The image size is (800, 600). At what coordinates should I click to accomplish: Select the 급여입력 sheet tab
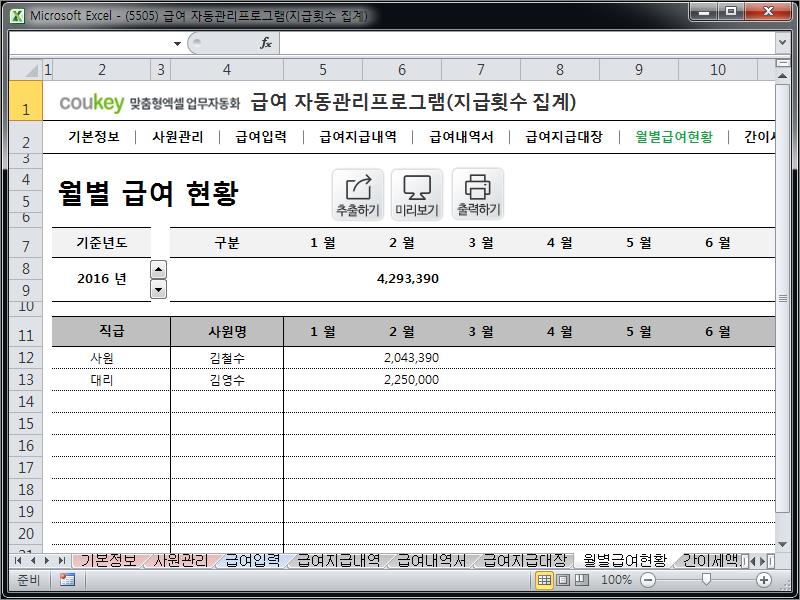pos(253,561)
